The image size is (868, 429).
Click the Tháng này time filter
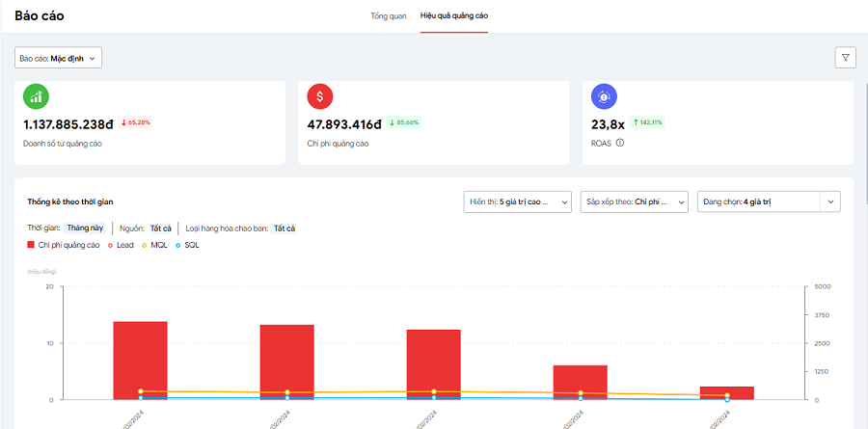click(84, 228)
